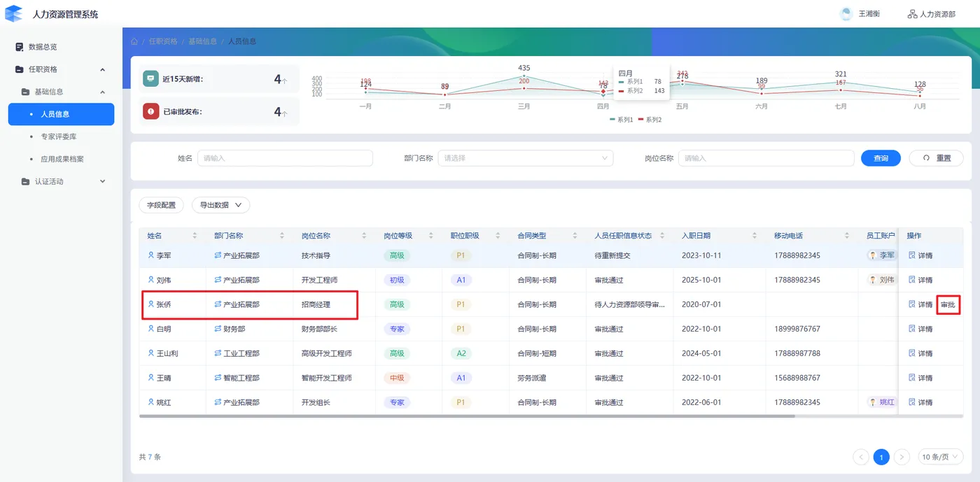Open user avatar for 王湘衡
The width and height of the screenshot is (980, 482).
point(846,14)
